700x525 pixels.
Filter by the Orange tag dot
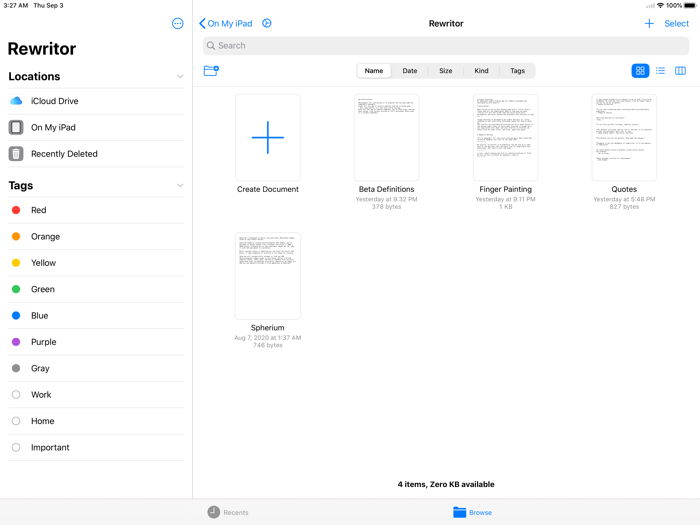pos(16,236)
